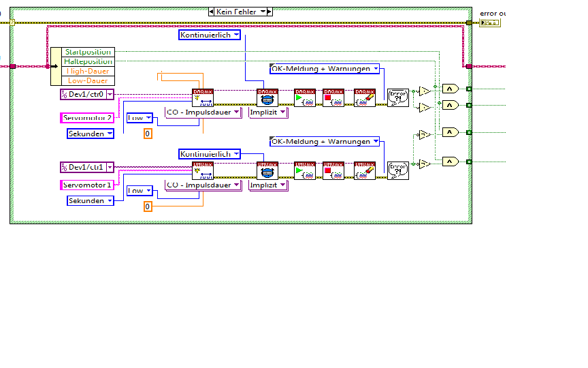588x368 pixels.
Task: Click the case selector terminal with question mark
Action: point(12,22)
